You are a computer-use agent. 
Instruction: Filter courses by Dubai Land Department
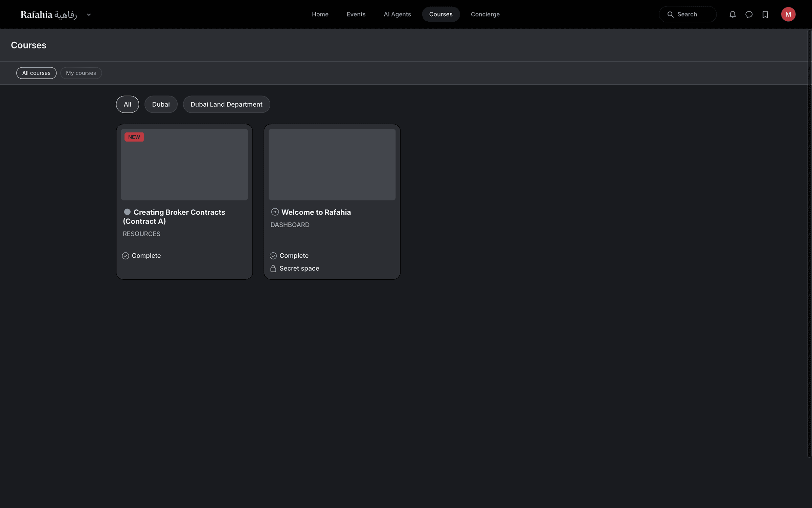[x=226, y=104]
